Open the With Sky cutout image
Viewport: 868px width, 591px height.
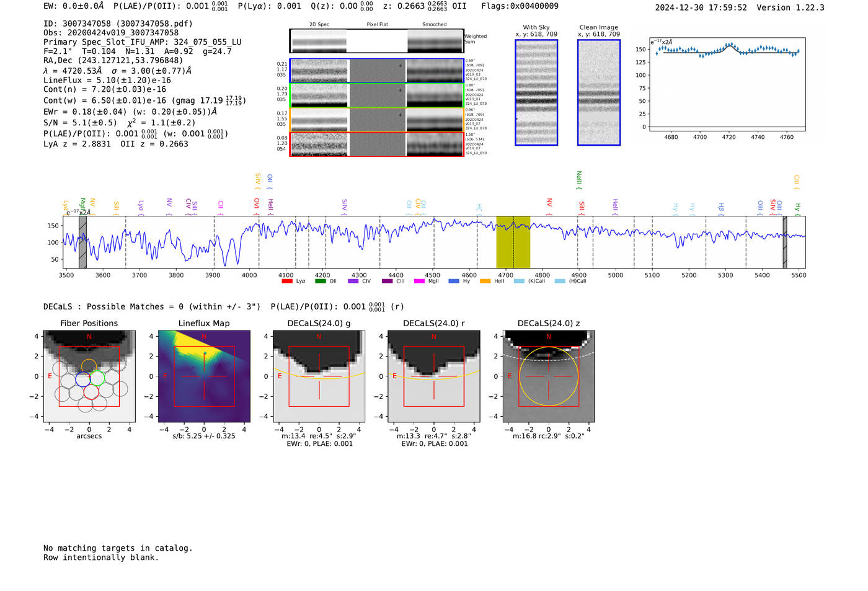point(536,92)
